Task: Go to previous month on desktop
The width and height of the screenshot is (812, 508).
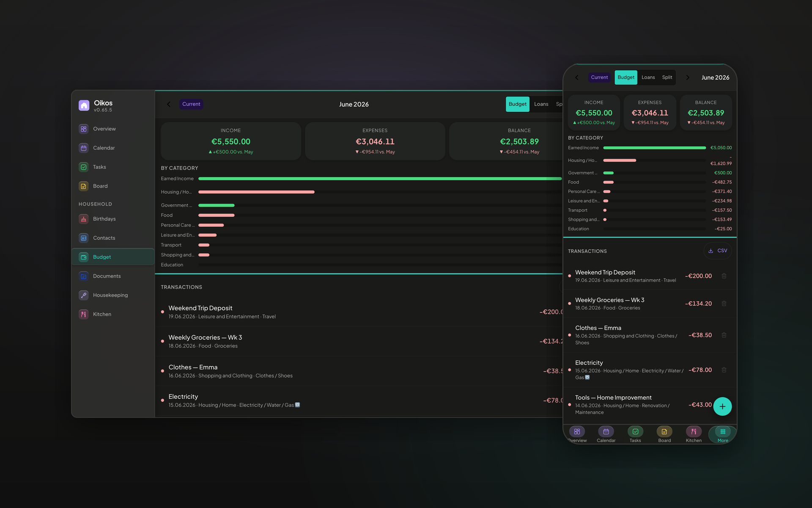Action: [x=168, y=104]
